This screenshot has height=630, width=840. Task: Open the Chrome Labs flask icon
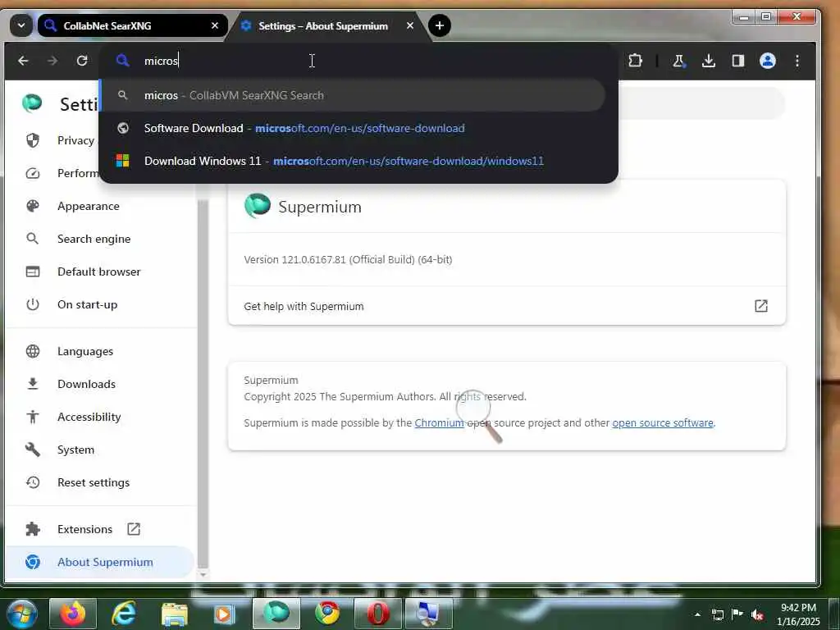click(678, 61)
